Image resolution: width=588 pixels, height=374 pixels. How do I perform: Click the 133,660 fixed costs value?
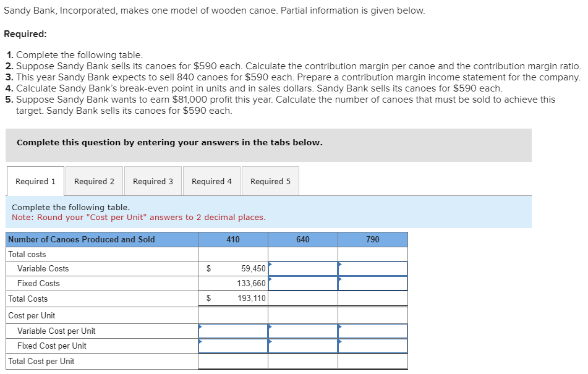(x=251, y=283)
